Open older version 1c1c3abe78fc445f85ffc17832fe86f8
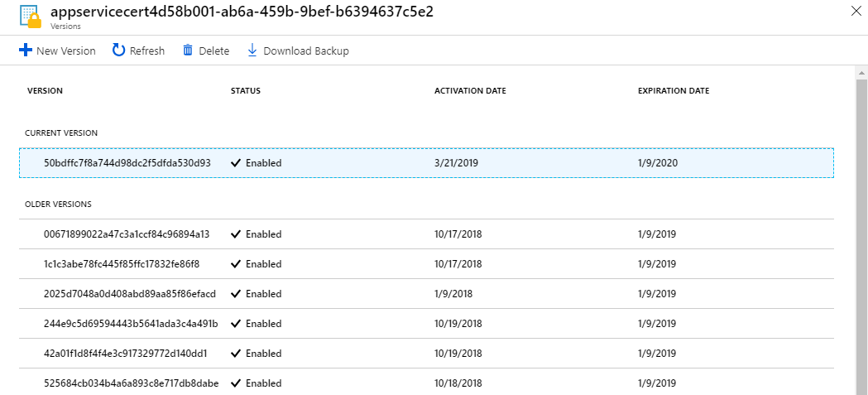The height and width of the screenshot is (395, 868). (122, 264)
